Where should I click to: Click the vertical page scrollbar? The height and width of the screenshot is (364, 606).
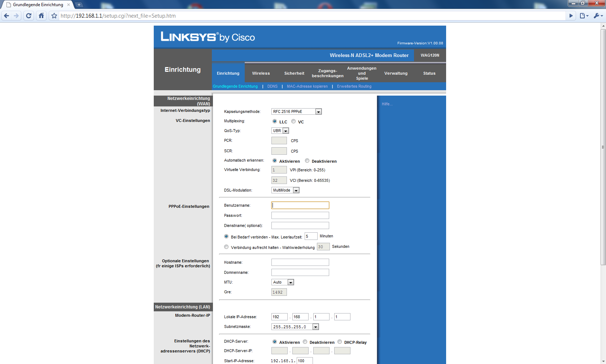(x=603, y=147)
